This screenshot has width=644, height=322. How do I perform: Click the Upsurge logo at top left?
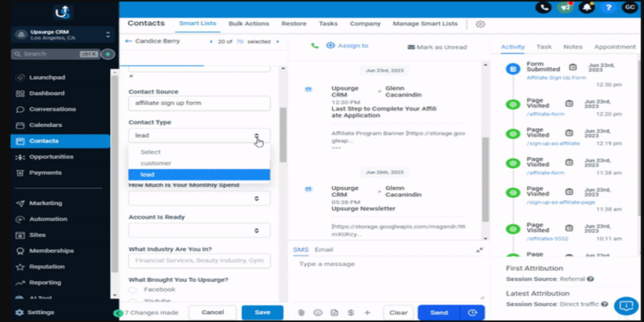[x=63, y=13]
